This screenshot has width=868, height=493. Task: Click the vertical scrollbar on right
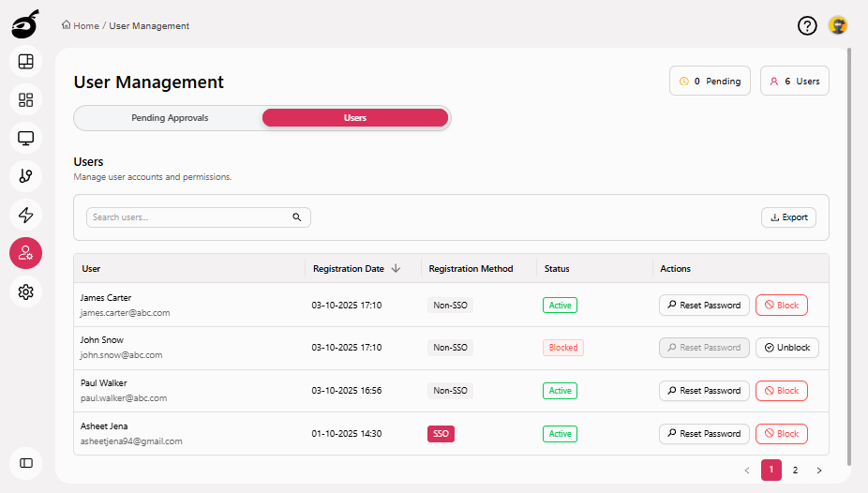(x=849, y=258)
